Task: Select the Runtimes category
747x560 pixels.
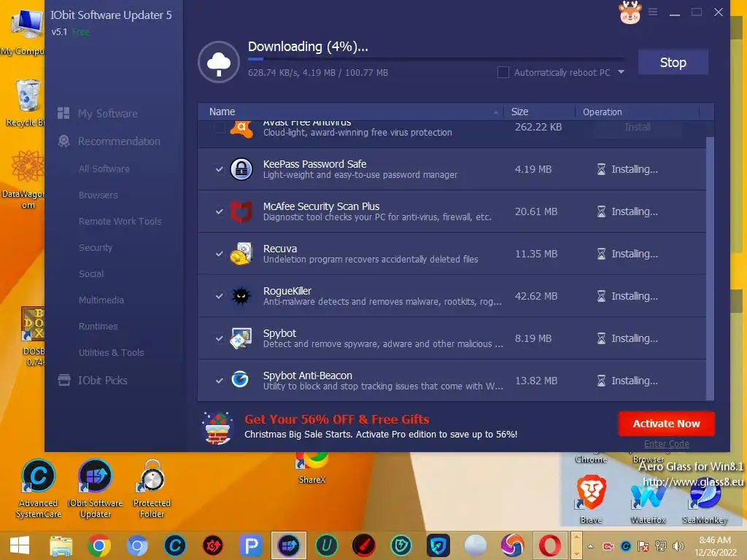Action: tap(98, 326)
